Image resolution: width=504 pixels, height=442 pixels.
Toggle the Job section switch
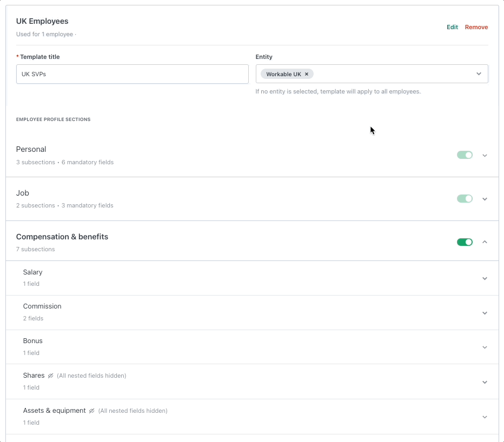pyautogui.click(x=465, y=198)
